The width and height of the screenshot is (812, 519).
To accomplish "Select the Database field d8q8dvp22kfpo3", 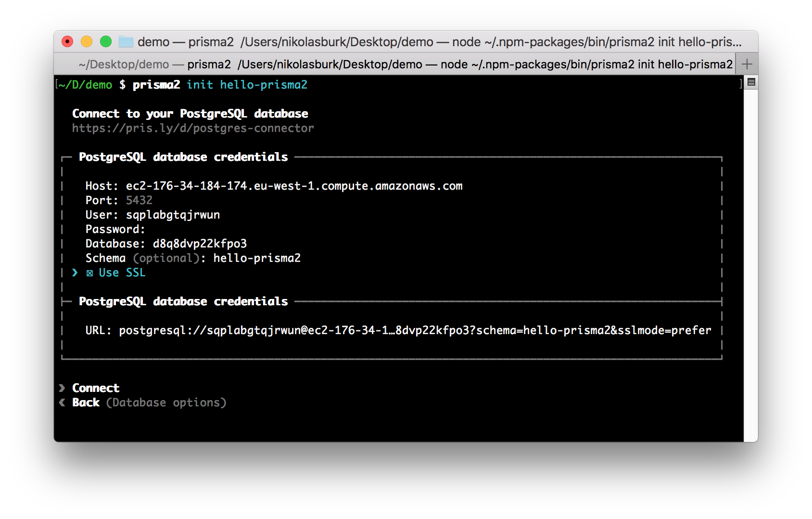I will point(200,244).
